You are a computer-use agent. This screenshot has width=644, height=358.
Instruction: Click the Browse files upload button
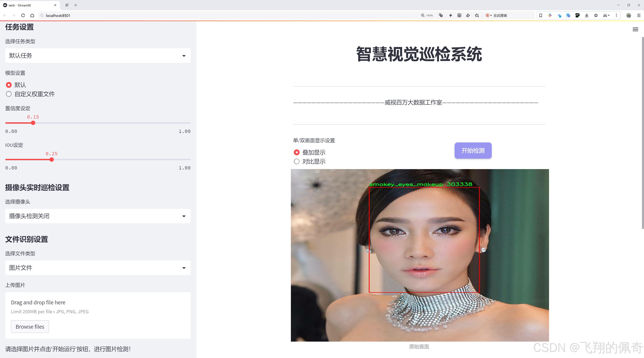(30, 326)
